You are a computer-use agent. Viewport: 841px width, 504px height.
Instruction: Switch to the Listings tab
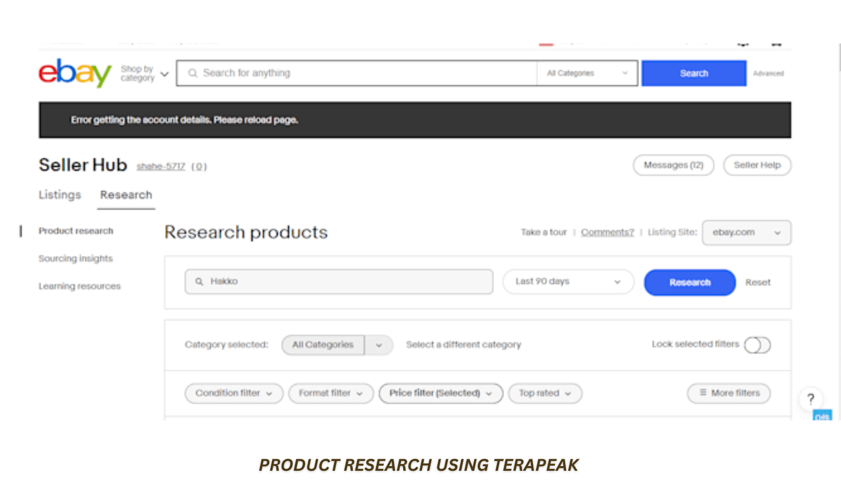[60, 195]
